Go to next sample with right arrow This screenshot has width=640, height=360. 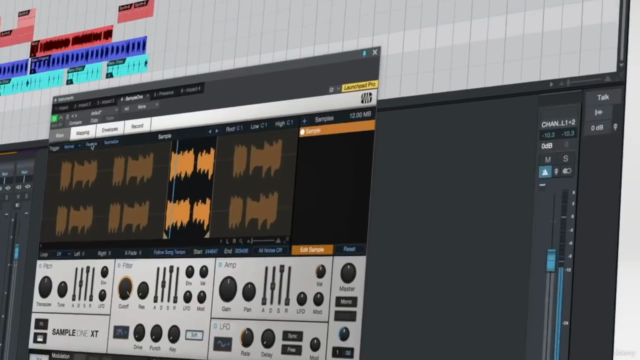tap(217, 131)
